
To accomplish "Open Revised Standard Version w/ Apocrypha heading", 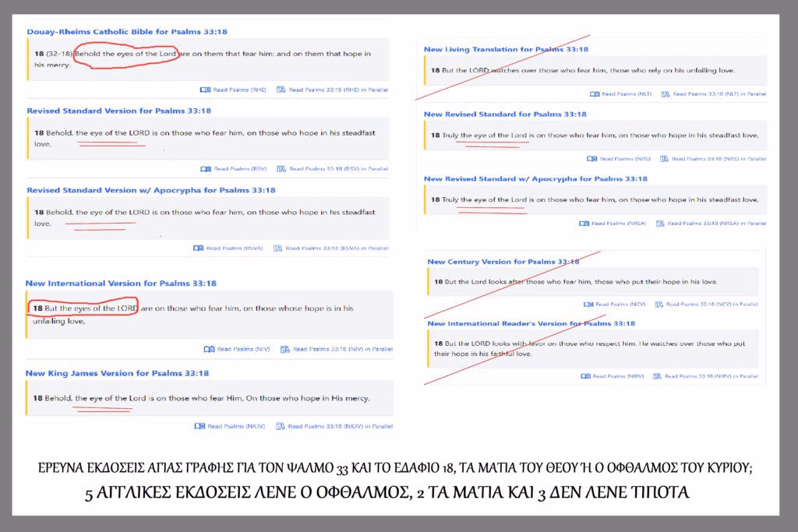I will pos(150,190).
